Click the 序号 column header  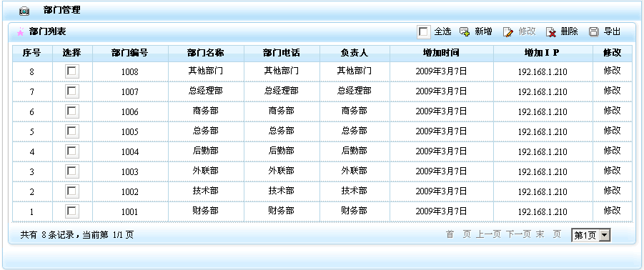point(31,53)
